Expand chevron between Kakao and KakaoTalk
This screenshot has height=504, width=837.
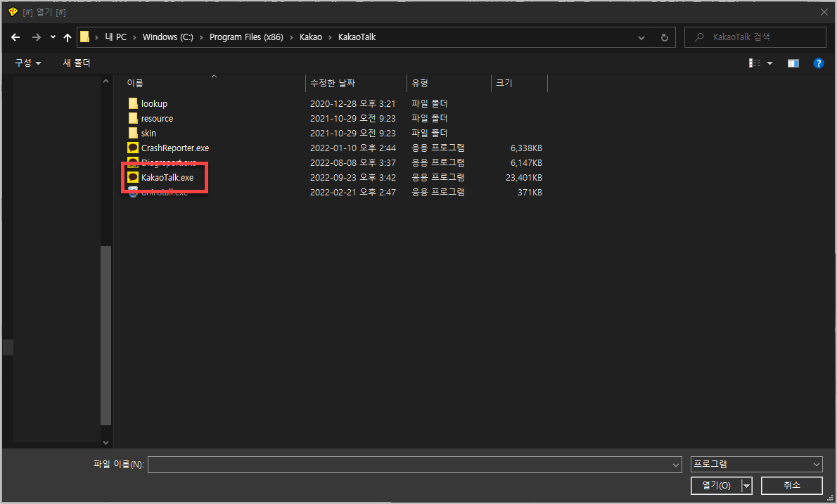point(330,37)
